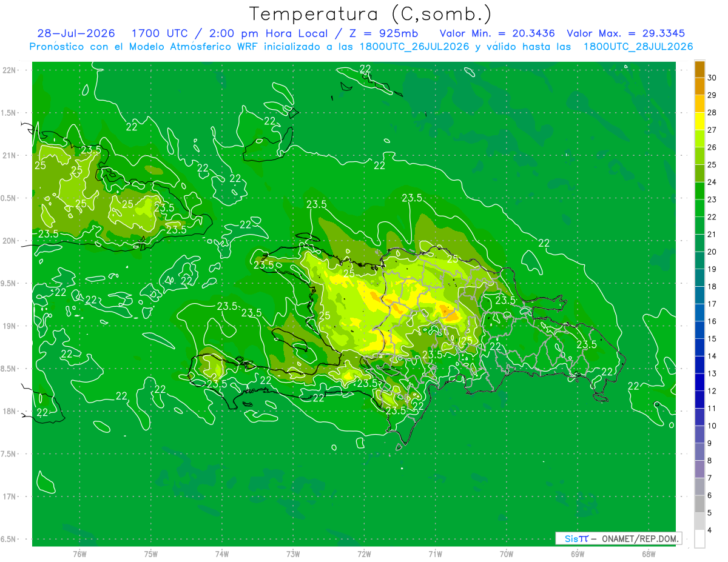728x562 pixels.
Task: Select the init time "1800UTC_26JUL2026"
Action: pos(414,47)
